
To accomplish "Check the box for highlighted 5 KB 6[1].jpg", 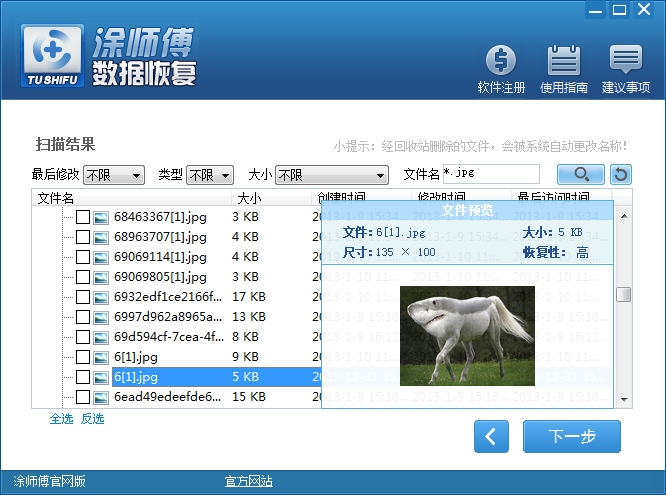I will tap(83, 377).
